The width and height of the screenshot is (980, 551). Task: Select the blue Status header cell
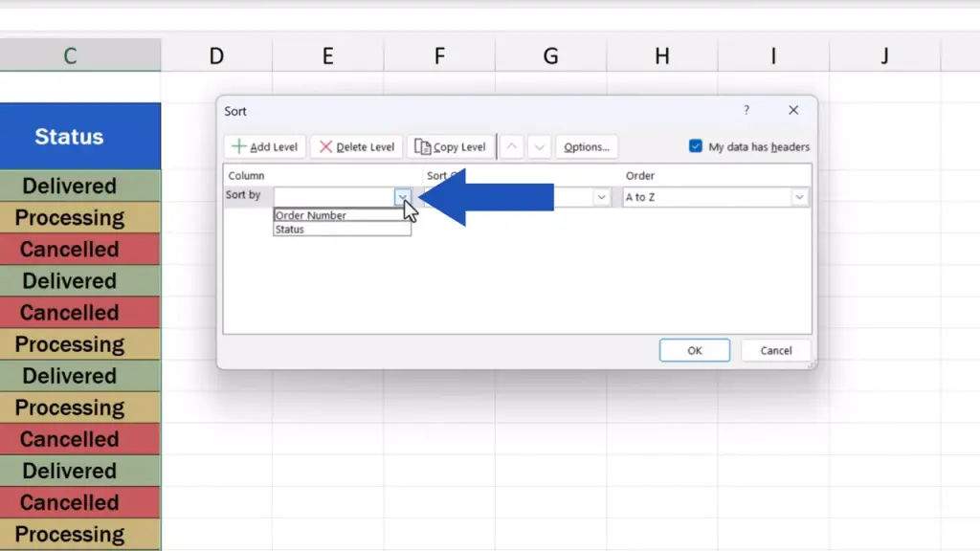point(69,137)
